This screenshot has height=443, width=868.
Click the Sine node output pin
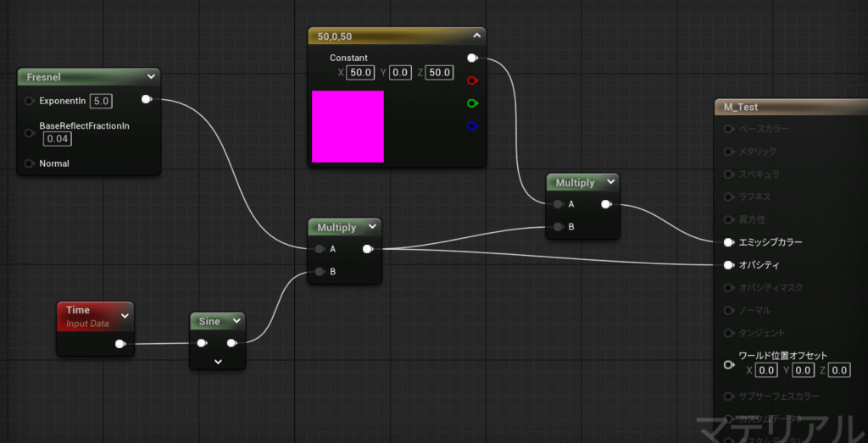(x=231, y=344)
